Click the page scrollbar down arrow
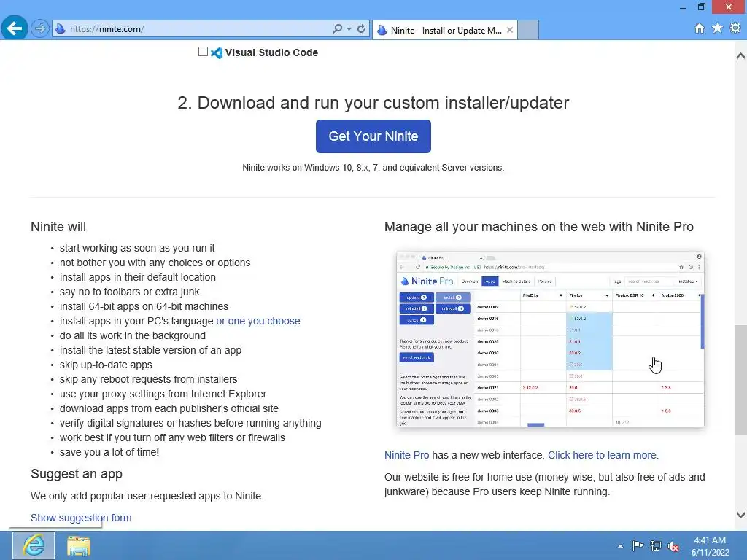Image resolution: width=747 pixels, height=560 pixels. (x=741, y=515)
